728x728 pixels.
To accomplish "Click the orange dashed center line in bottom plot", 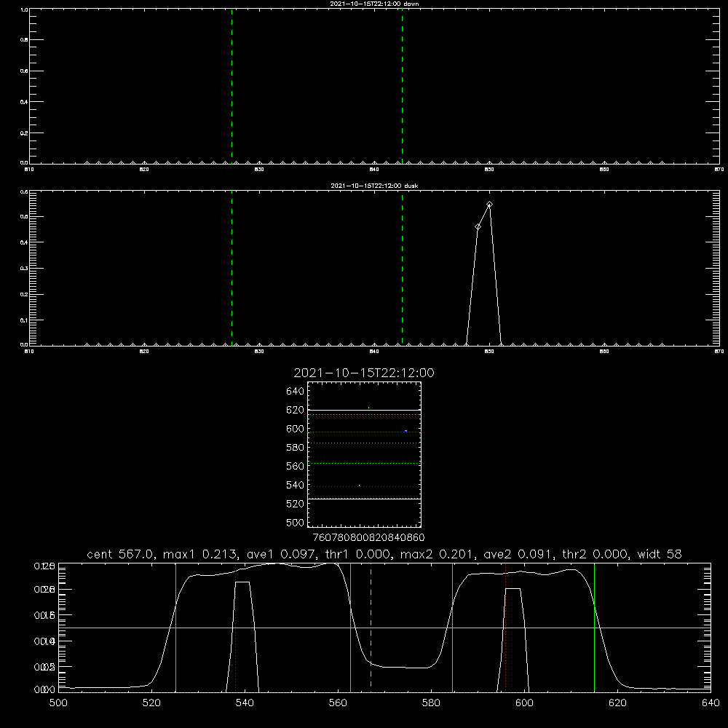I will pos(371,627).
